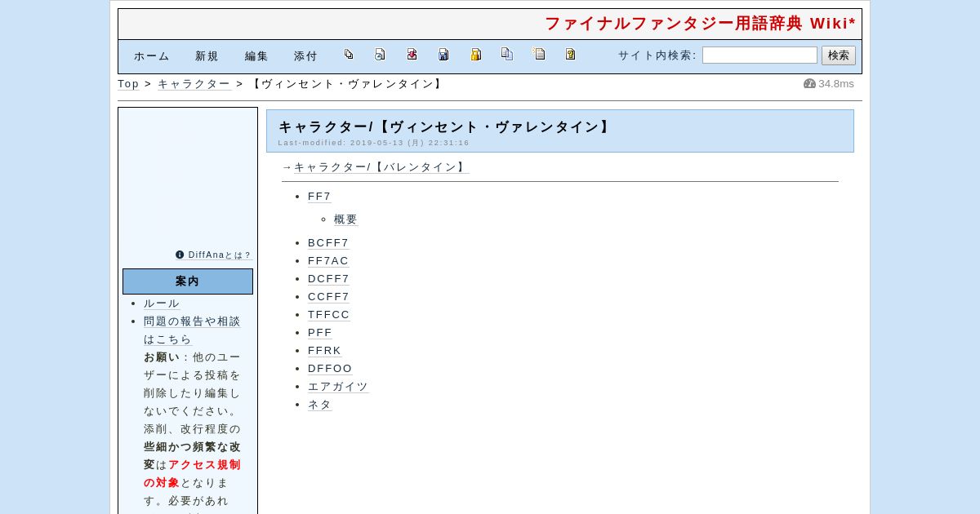Click the 検索 button
The image size is (980, 514).
click(839, 55)
